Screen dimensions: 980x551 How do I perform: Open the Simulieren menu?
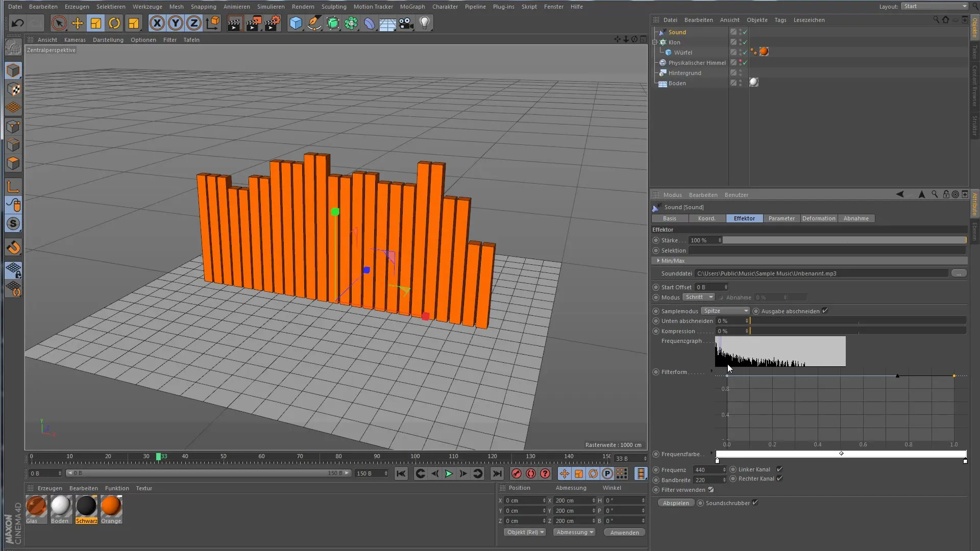point(271,7)
